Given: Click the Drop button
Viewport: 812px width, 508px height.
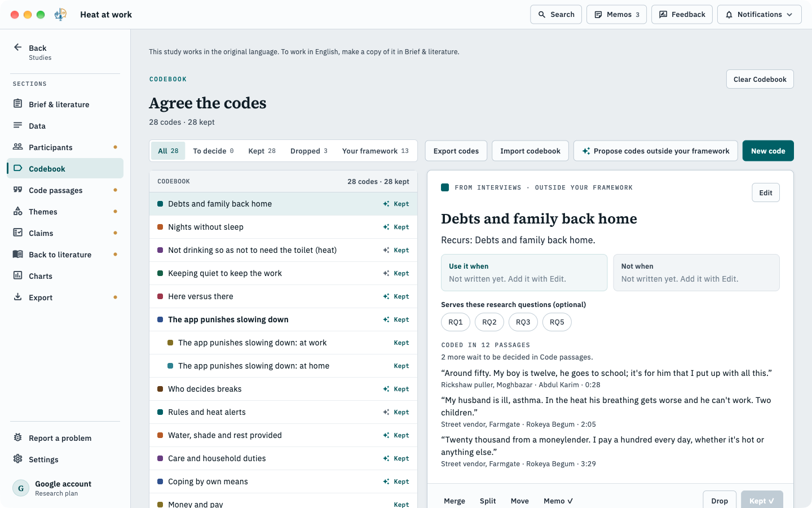Looking at the screenshot, I should (720, 501).
